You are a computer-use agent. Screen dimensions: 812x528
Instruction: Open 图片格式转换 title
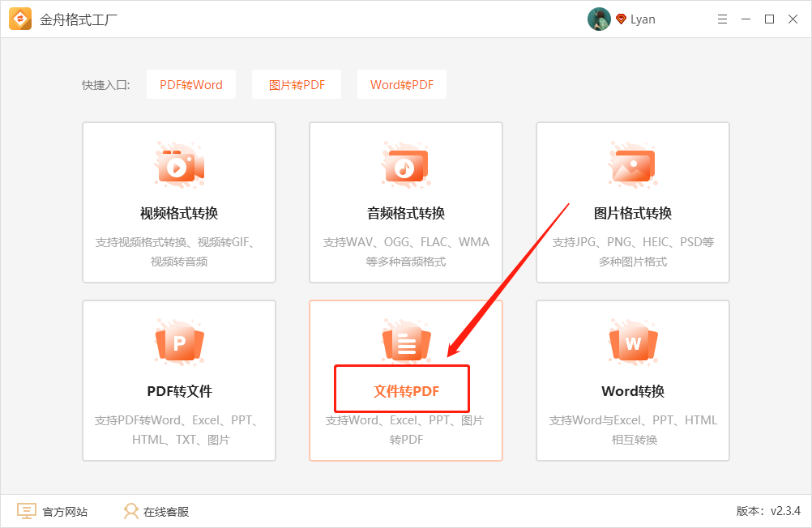[633, 213]
